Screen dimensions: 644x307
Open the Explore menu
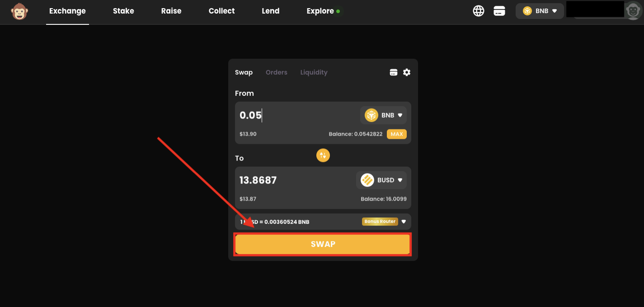[321, 11]
